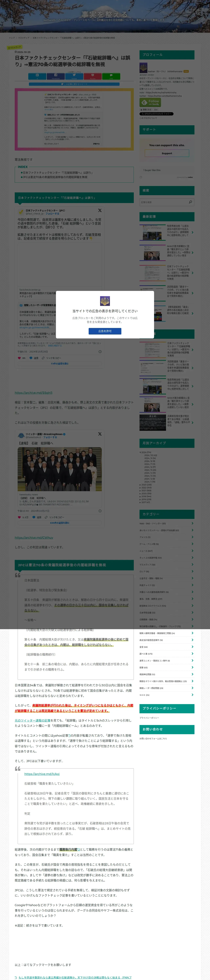Viewport: 210px width, 980px height.
Task: Open the archive.md/S5qH3 link
Action: click(34, 393)
